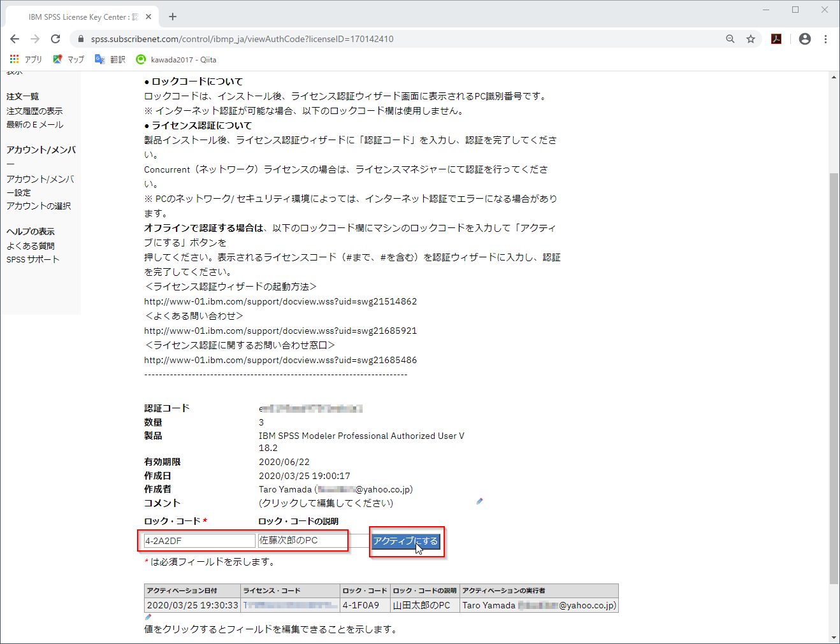Click 山田太郎のPC cell in table
This screenshot has height=644, width=840.
point(425,605)
